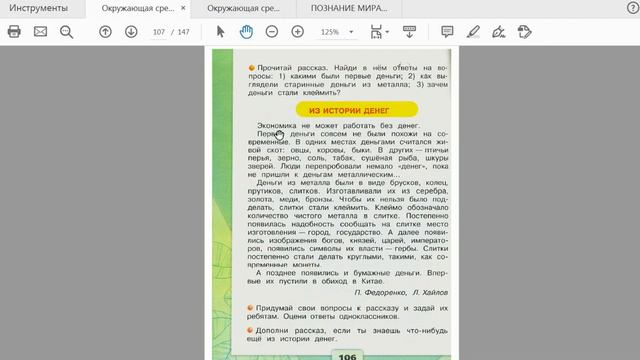Screen dimensions: 640x360
Task: Click the fit page view icon
Action: [376, 32]
